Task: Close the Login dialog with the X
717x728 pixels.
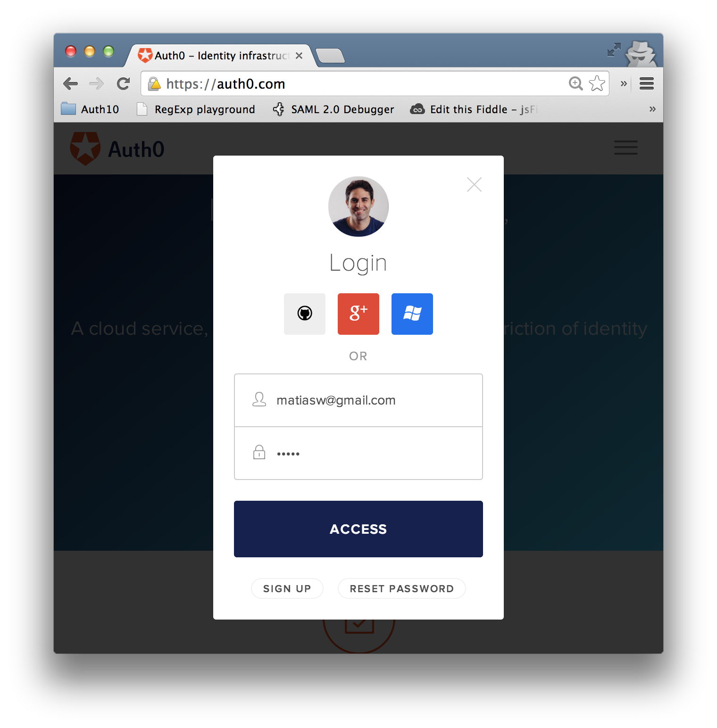Action: coord(474,184)
